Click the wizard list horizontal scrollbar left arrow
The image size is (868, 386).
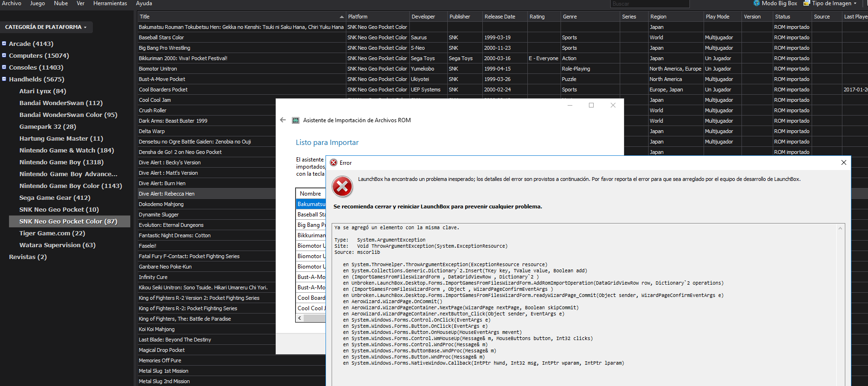click(299, 318)
